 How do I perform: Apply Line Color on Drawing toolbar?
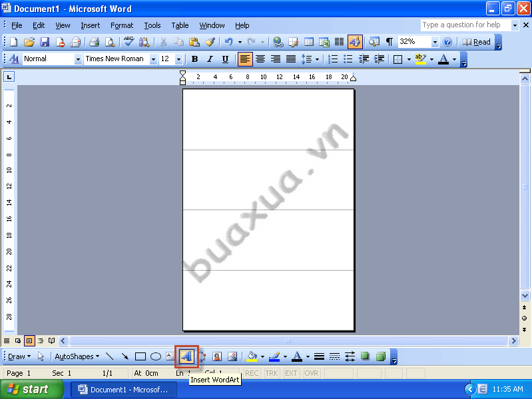tap(274, 356)
